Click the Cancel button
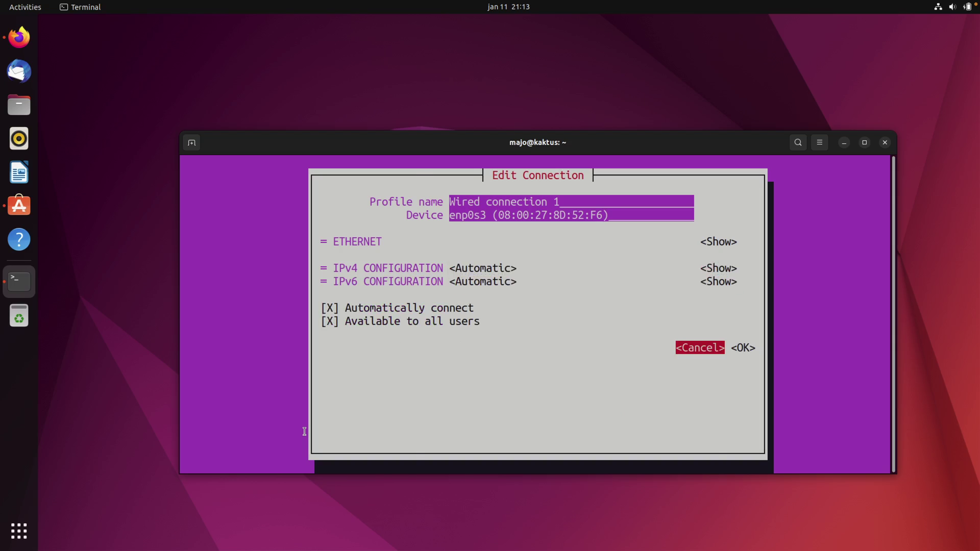Image resolution: width=980 pixels, height=551 pixels. point(700,348)
